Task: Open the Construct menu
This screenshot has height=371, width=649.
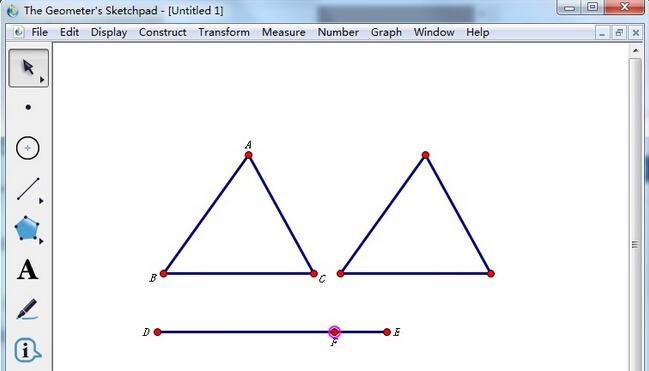Action: pos(163,32)
